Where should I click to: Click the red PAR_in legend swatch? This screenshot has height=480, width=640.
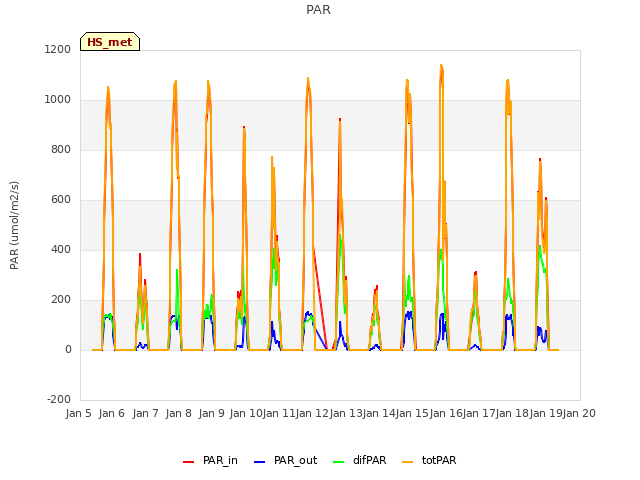click(x=189, y=462)
